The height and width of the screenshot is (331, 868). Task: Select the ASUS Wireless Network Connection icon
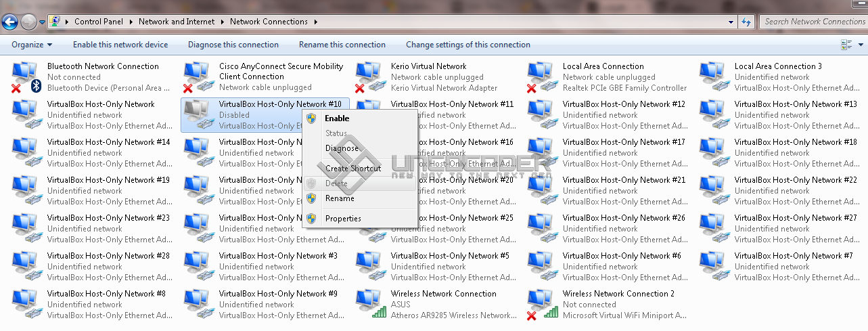pyautogui.click(x=370, y=305)
